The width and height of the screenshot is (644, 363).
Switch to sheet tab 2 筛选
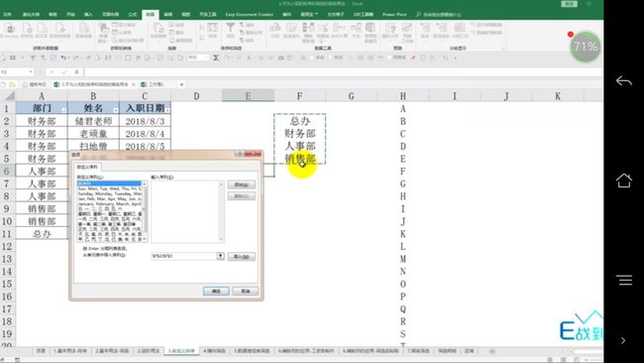click(112, 351)
